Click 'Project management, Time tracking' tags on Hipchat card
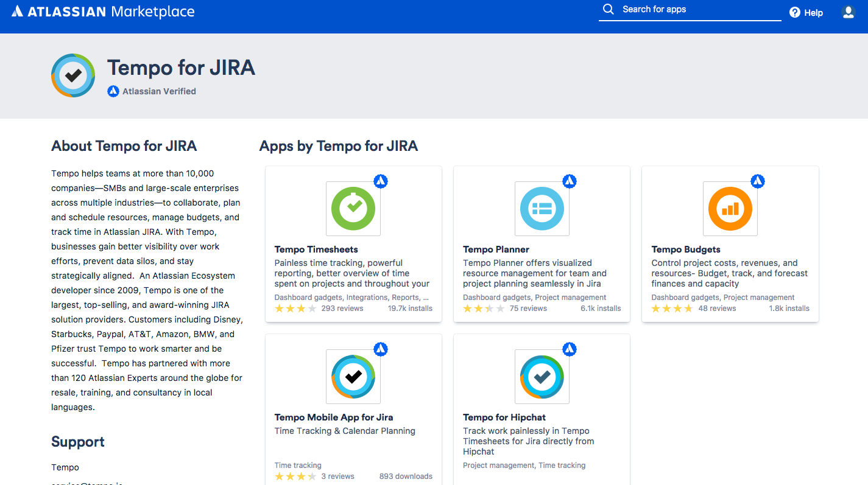 tap(524, 466)
